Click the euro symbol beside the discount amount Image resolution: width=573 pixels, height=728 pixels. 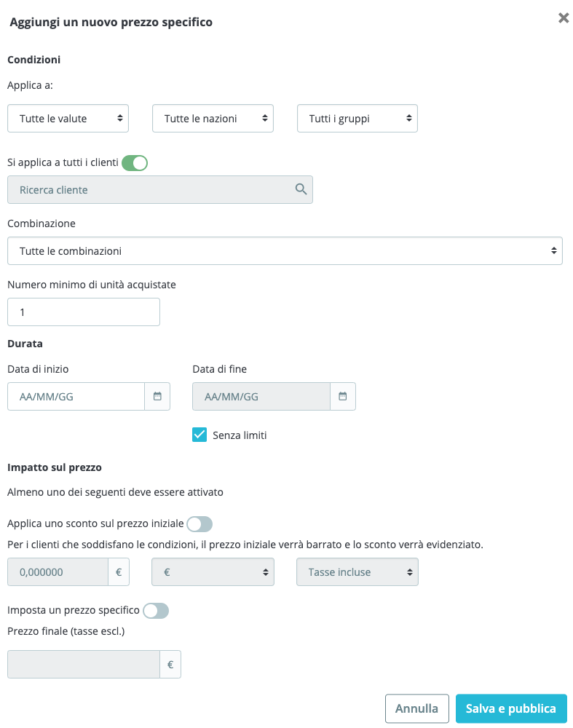(119, 572)
